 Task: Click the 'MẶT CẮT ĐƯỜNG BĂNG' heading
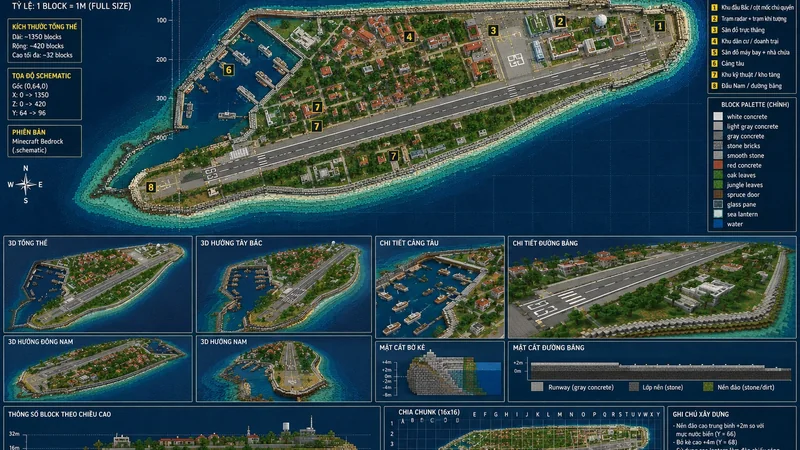click(548, 347)
